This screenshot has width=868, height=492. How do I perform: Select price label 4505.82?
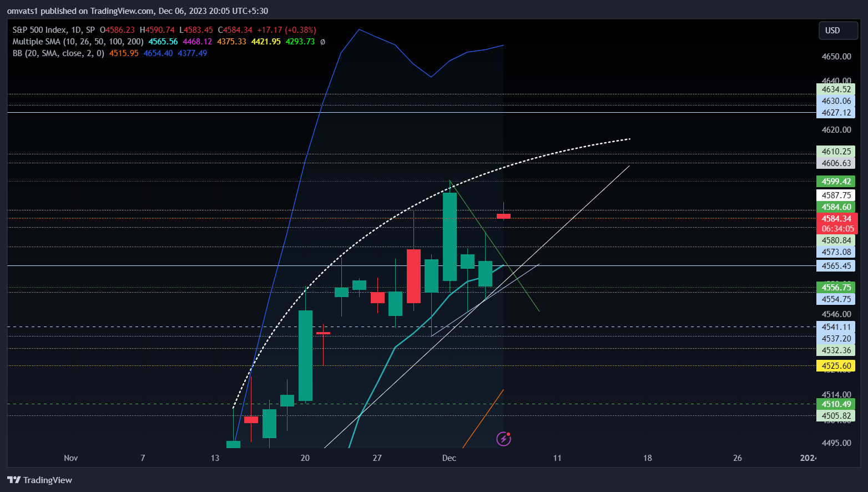coord(836,416)
